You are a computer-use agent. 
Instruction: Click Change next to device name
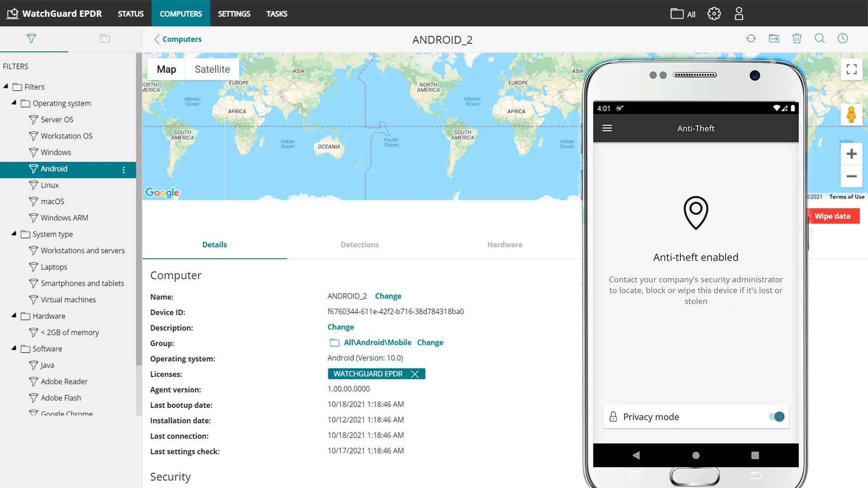[x=388, y=296]
